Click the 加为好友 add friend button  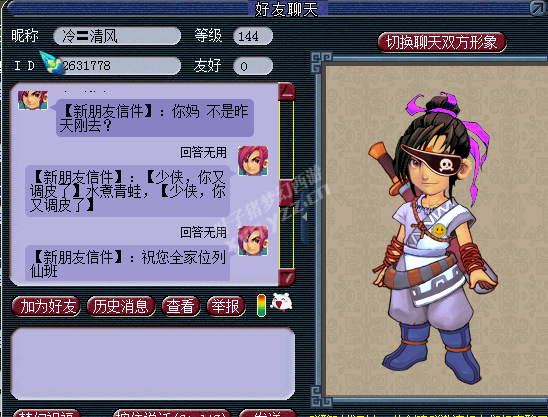46,307
